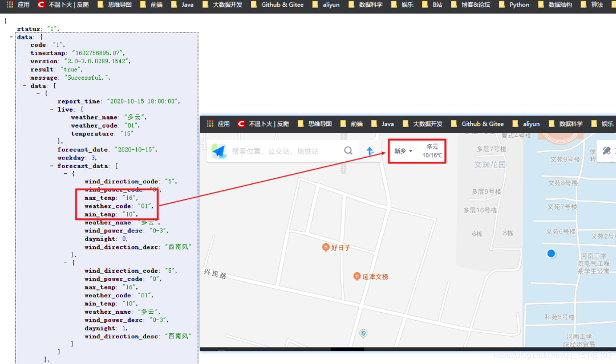Open the 不温卜火 | 反爬 bookmark in top bar
The width and height of the screenshot is (616, 364).
[x=63, y=5]
